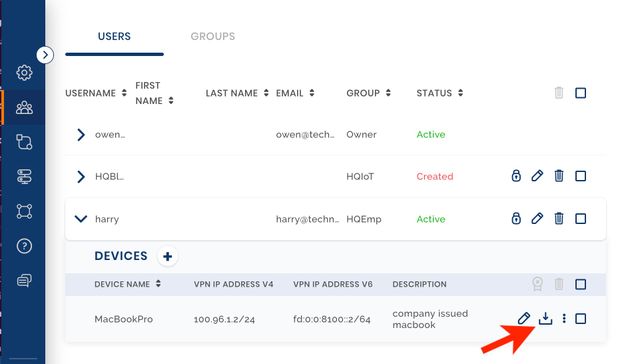Sort devices by DEVICE NAME
Screen dimensions: 620x364
pyautogui.click(x=127, y=284)
